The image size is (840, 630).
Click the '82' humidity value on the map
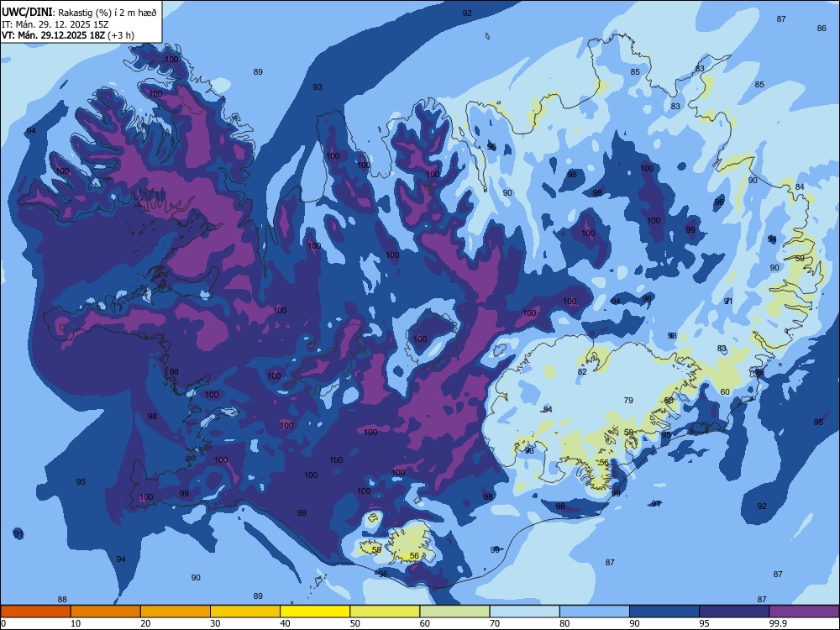582,372
